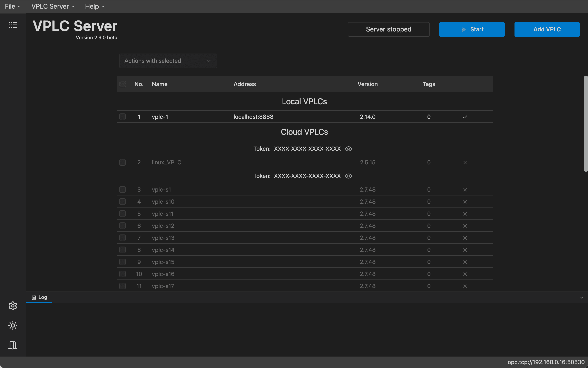Start the server with Start button
Viewport: 588px width, 368px height.
pos(472,29)
